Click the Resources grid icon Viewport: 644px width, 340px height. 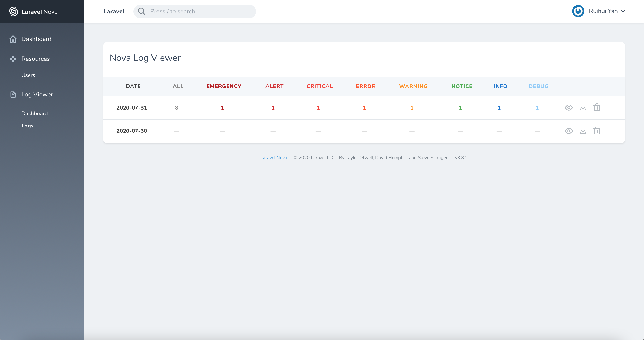(13, 59)
